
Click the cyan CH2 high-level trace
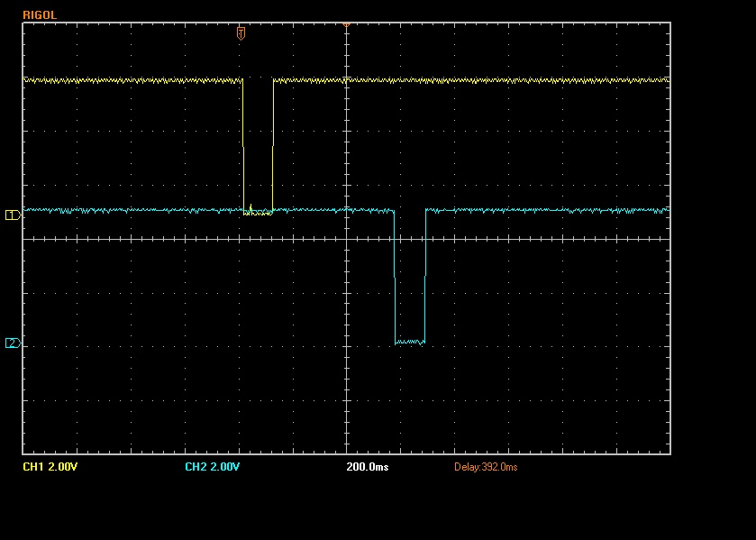(x=541, y=210)
